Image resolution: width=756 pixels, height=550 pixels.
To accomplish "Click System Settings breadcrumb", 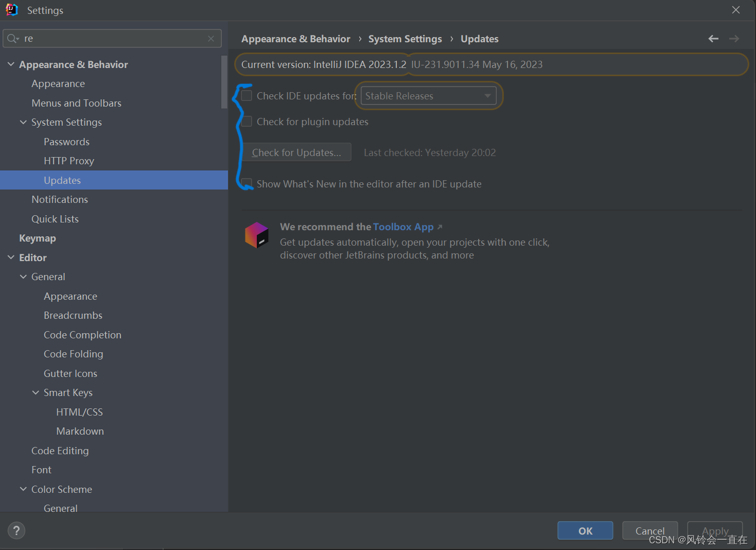I will click(405, 39).
